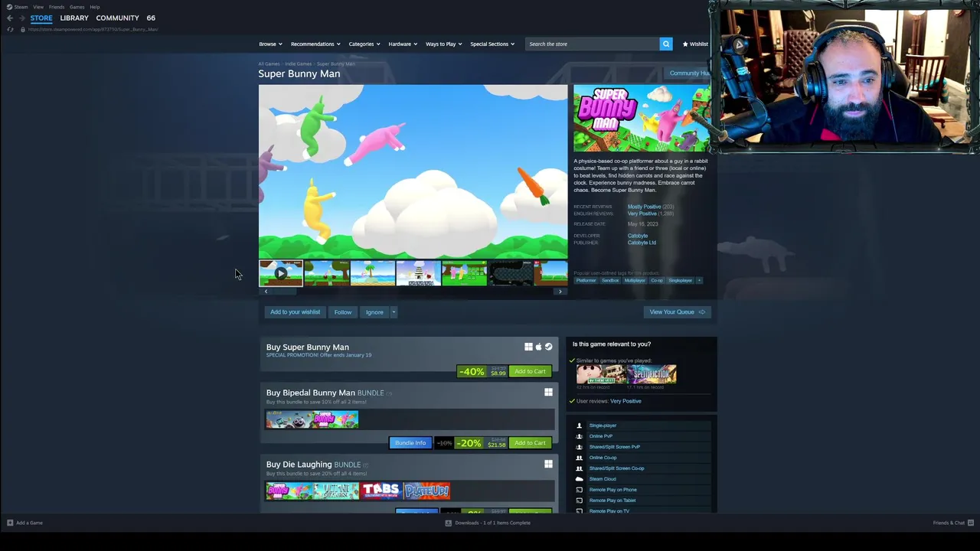Switch to the COMMUNITY tab

(x=117, y=18)
